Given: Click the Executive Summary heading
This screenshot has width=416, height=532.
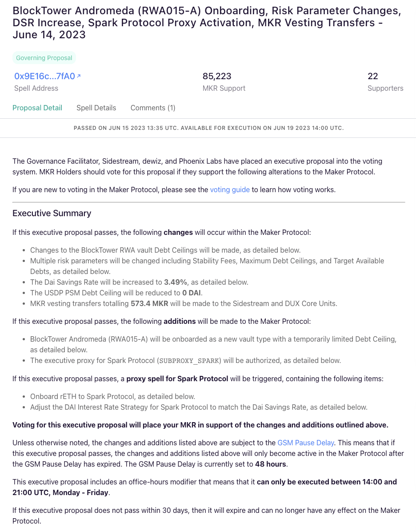Looking at the screenshot, I should 52,213.
